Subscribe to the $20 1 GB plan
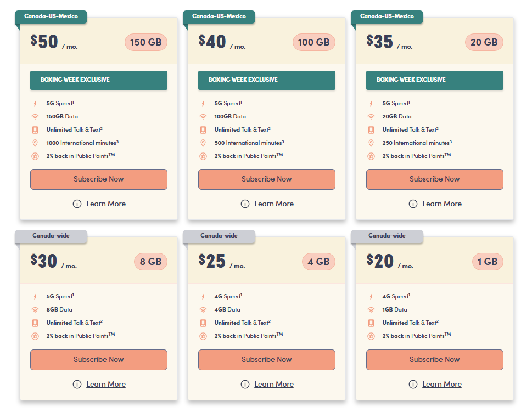The width and height of the screenshot is (532, 418). click(435, 360)
